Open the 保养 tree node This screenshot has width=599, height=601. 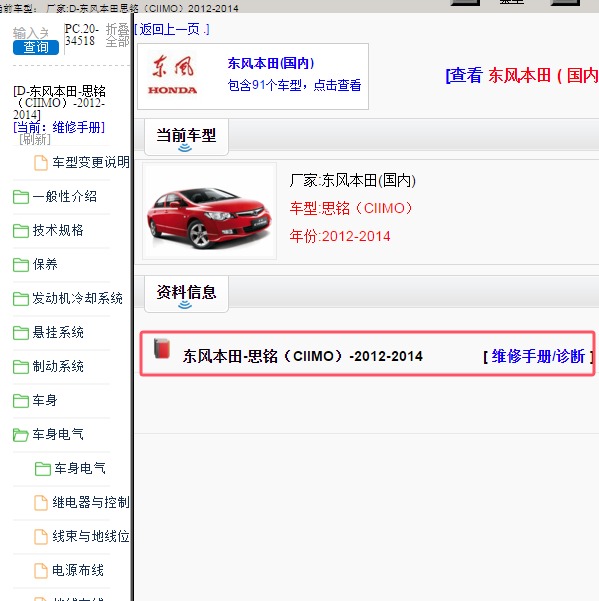tap(45, 264)
